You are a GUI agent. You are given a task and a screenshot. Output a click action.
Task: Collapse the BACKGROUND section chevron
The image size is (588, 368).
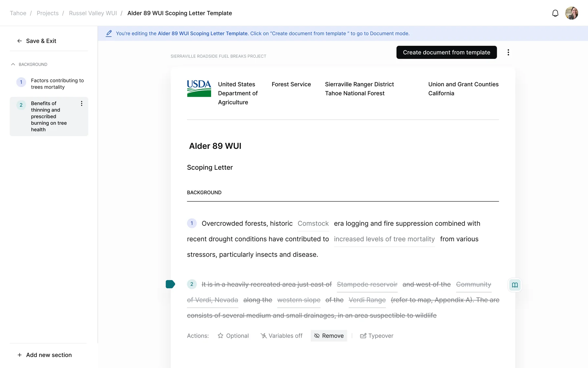pos(13,64)
